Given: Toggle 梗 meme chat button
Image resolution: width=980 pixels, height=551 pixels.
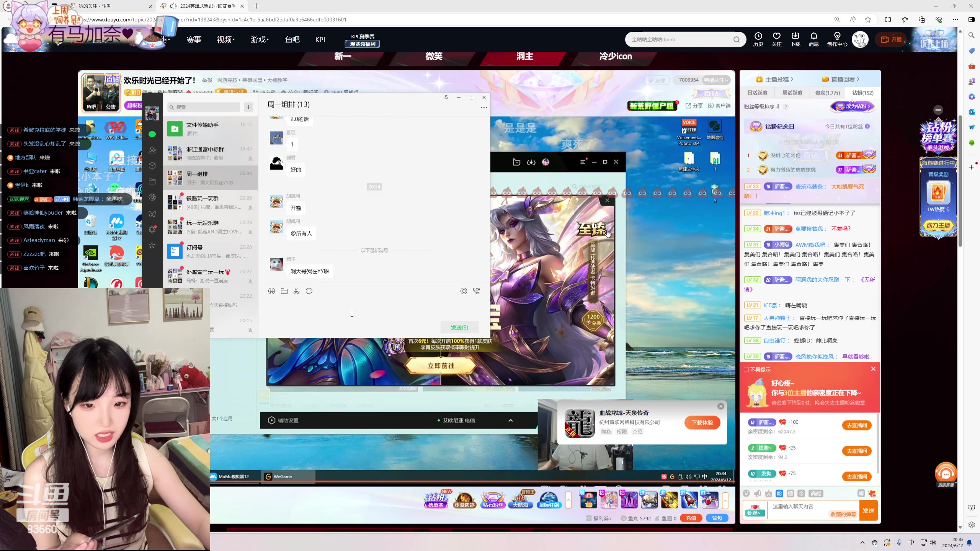Looking at the screenshot, I should tap(791, 494).
